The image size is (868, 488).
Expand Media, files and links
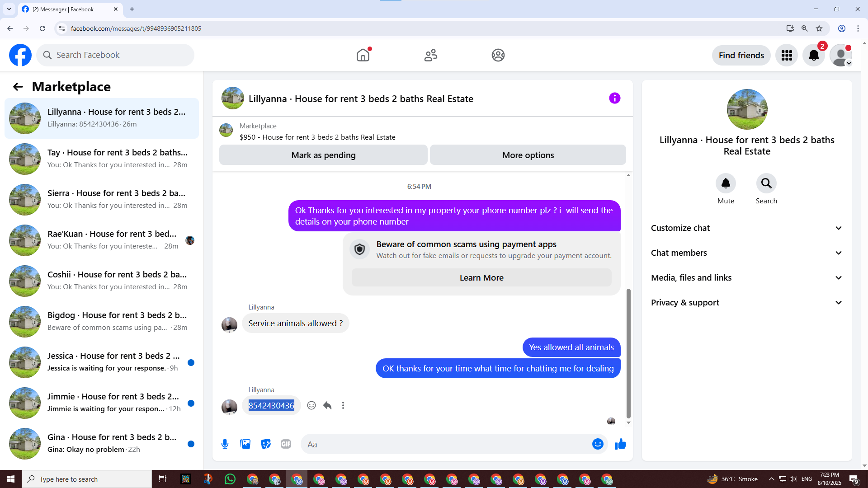pos(746,278)
